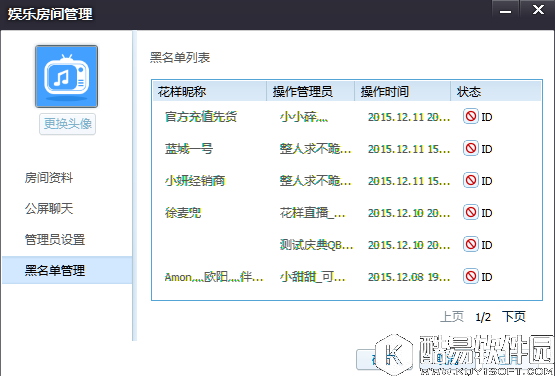
Task: Click ban icon in 小妍经销商 row
Action: point(471,180)
